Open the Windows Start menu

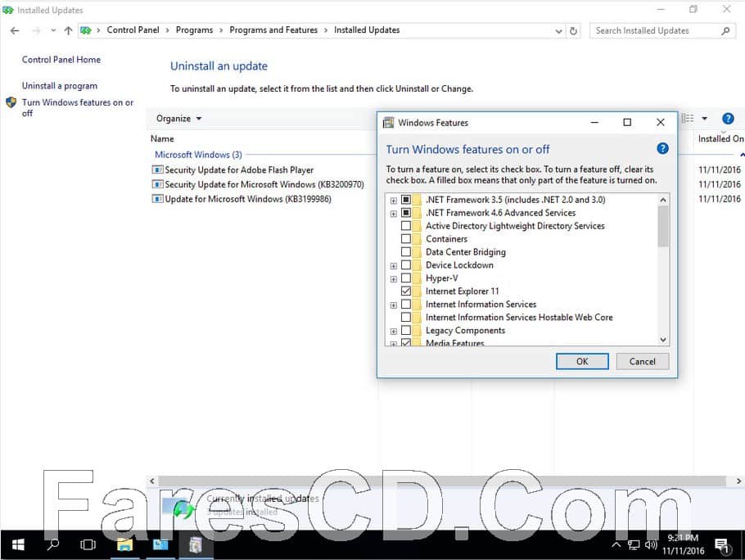[x=18, y=544]
